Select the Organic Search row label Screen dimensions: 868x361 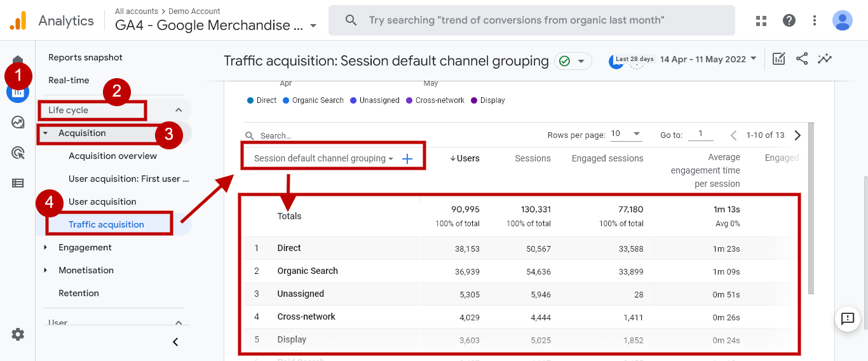pyautogui.click(x=308, y=271)
